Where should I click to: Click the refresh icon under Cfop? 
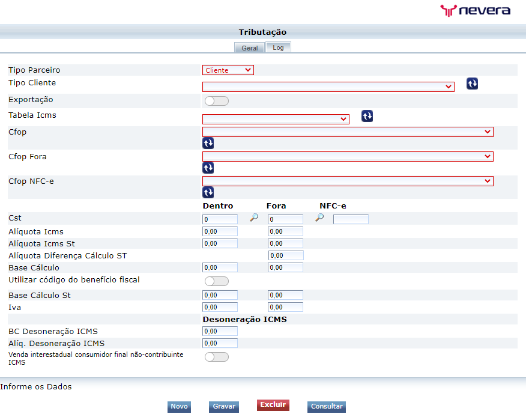point(208,143)
